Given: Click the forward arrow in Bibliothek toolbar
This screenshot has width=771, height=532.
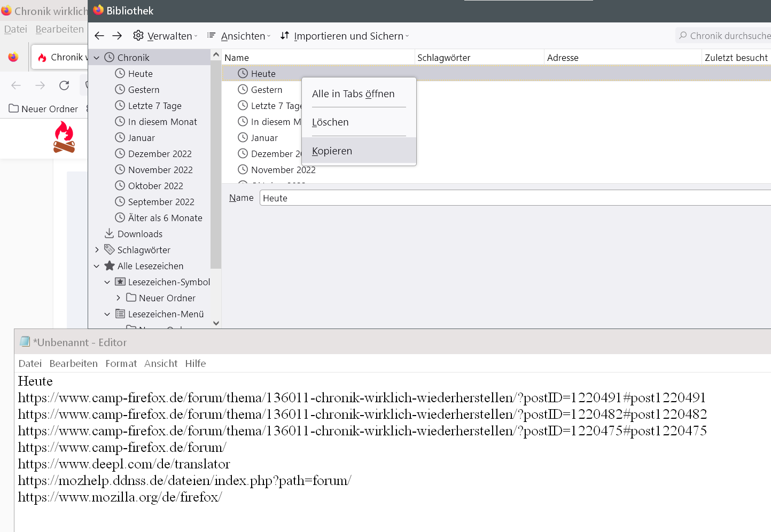Looking at the screenshot, I should (117, 36).
